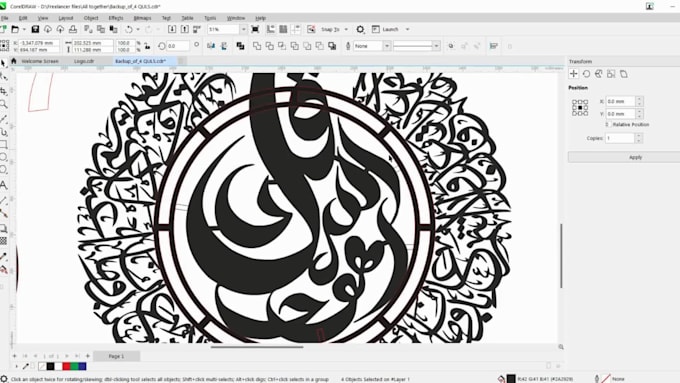The height and width of the screenshot is (383, 680).
Task: Click the Mirror vertically icon
Action: tap(224, 46)
